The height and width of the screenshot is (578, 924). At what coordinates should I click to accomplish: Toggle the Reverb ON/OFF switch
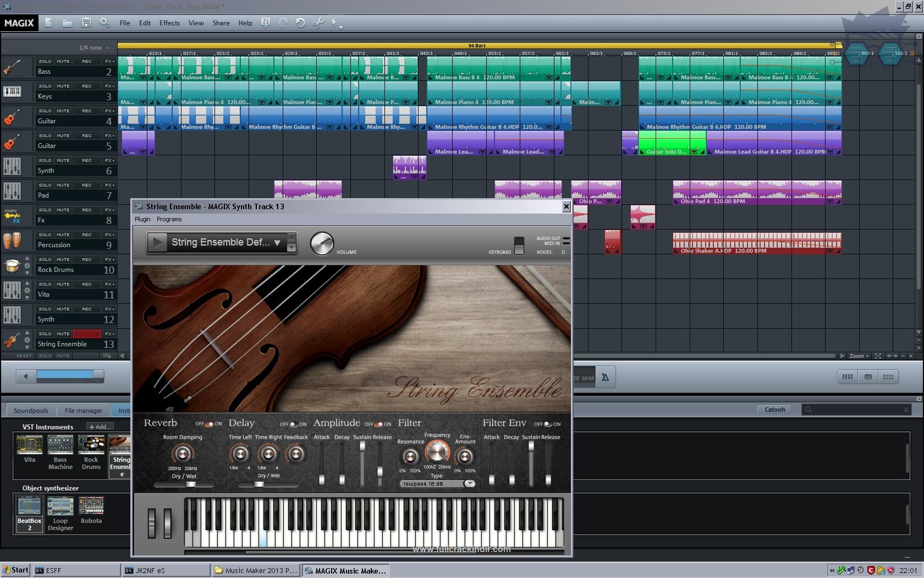[x=209, y=424]
